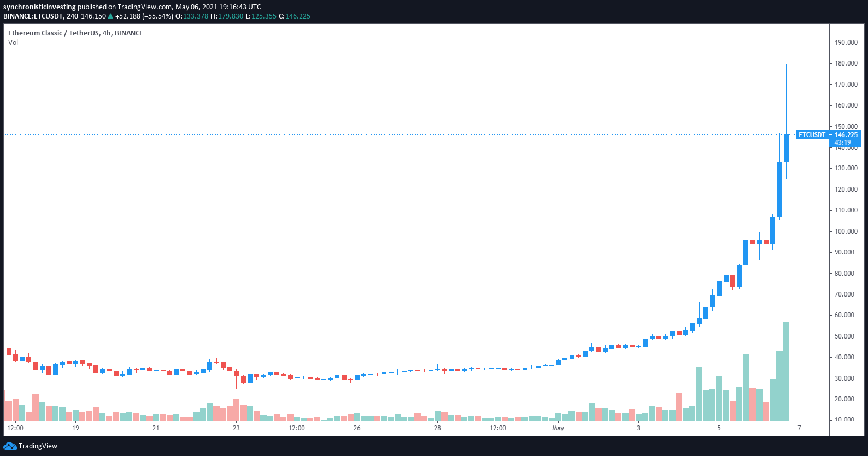Screen dimensions: 868x456
Task: Click the May label on time axis
Action: (x=558, y=428)
